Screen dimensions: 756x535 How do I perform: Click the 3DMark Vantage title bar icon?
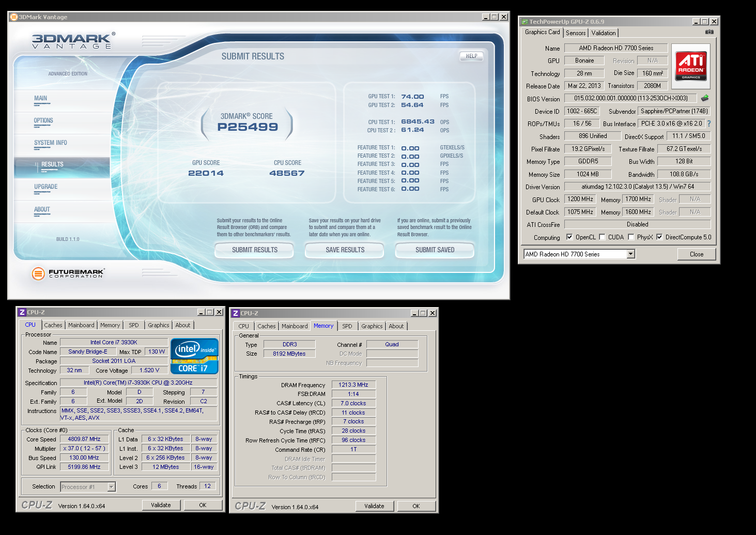(14, 17)
